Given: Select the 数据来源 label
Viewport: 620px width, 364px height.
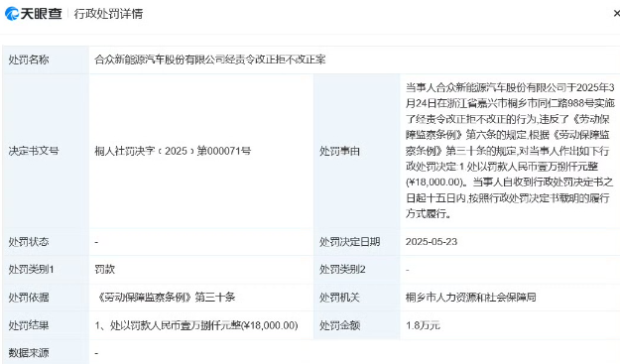Looking at the screenshot, I should click(x=29, y=352).
